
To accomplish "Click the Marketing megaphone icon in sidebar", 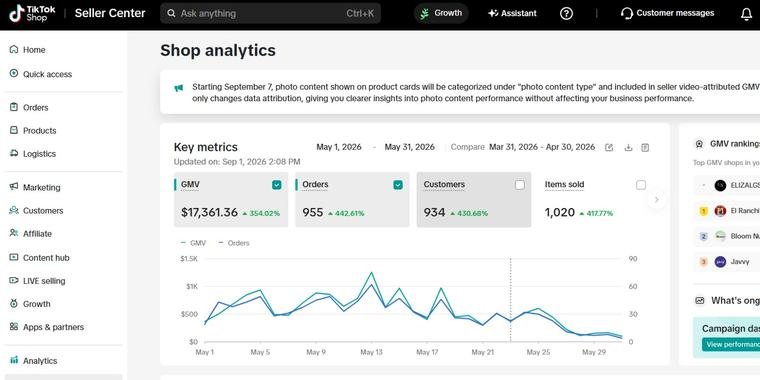I will (14, 187).
